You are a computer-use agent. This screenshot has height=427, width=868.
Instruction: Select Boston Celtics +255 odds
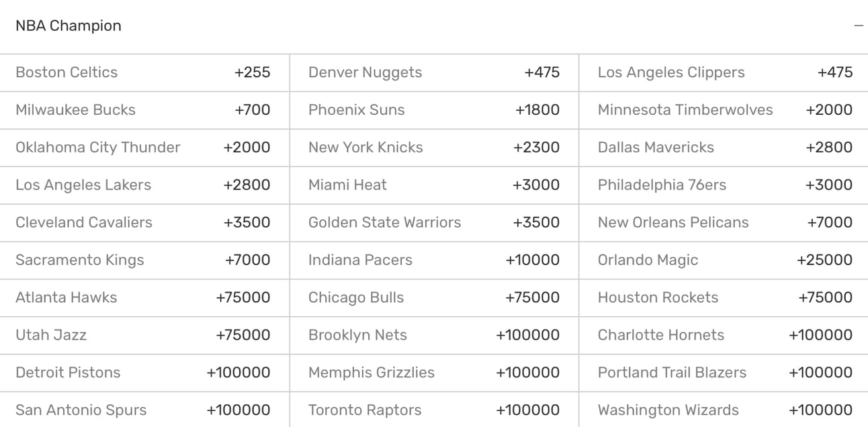point(144,73)
